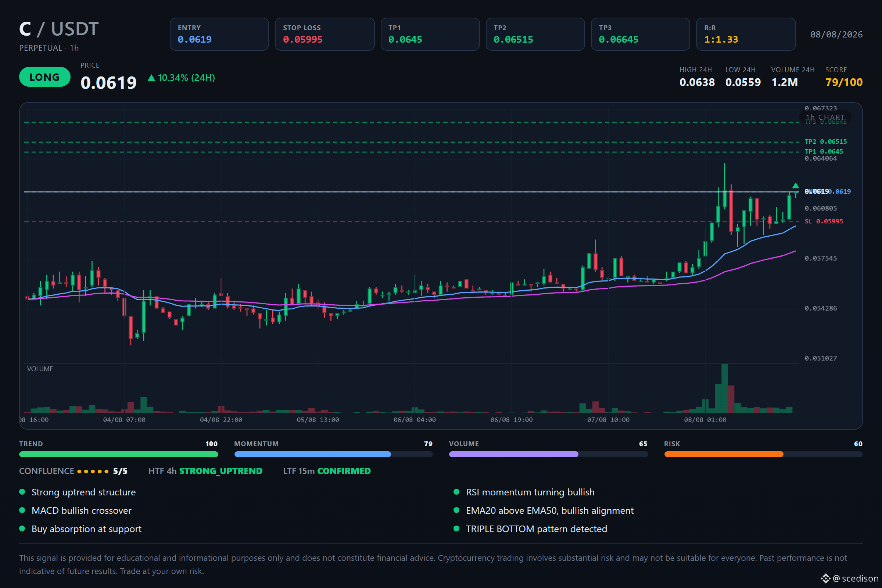Click the HTF 4h STRONG_UPTREND status

(205, 471)
